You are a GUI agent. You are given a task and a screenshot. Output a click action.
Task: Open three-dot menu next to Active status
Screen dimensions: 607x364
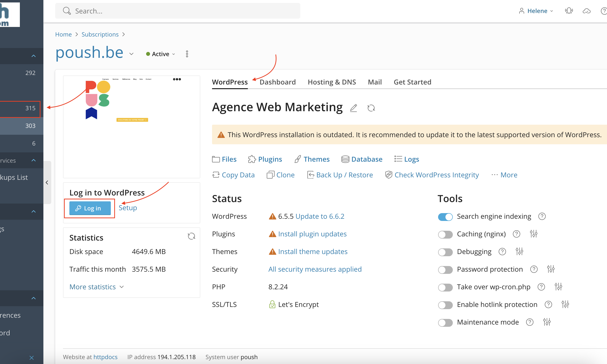click(187, 54)
